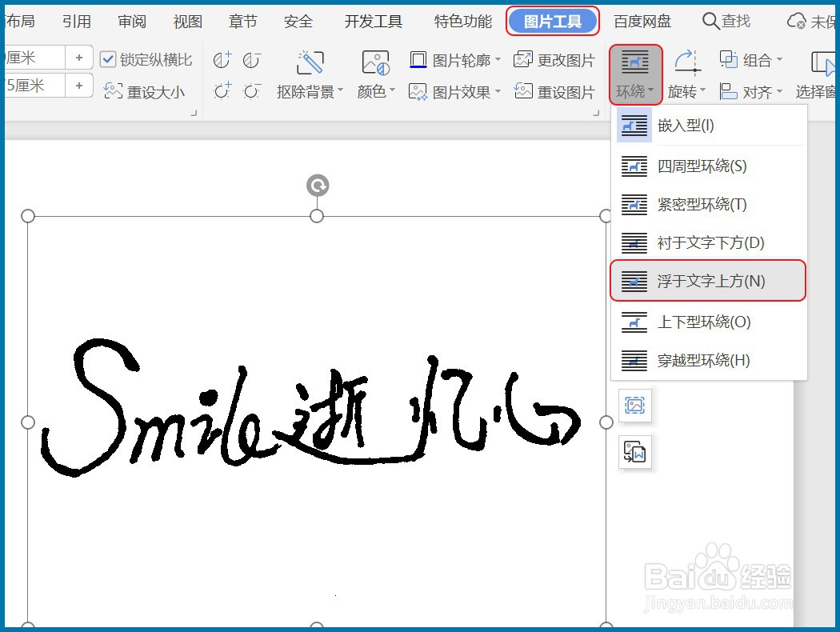This screenshot has height=632, width=840.
Task: Choose through wrapping option
Action: [x=709, y=361]
